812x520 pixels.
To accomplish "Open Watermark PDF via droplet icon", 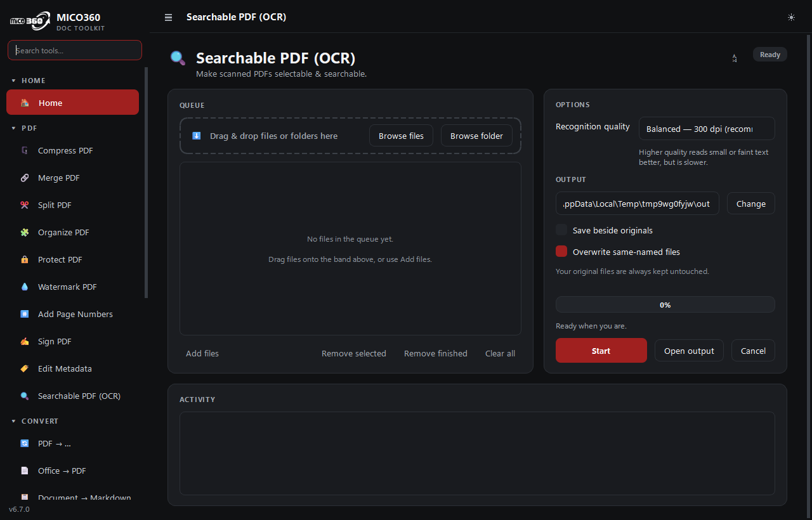I will point(25,287).
